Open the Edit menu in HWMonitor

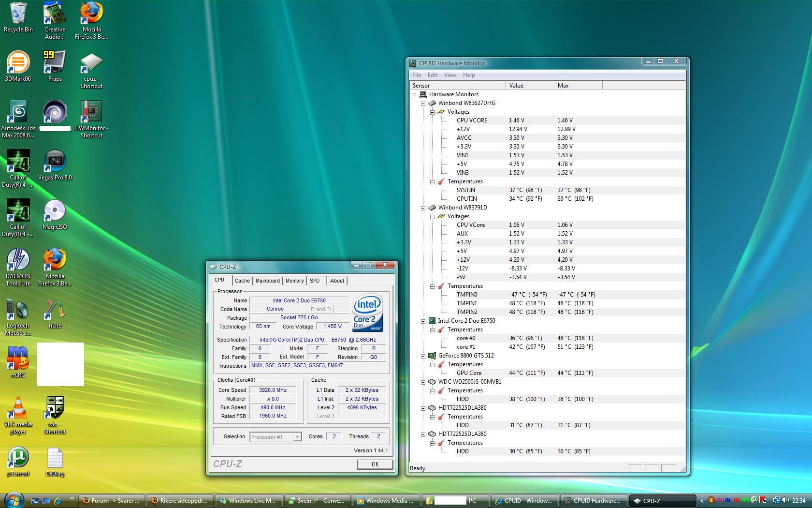tap(433, 75)
